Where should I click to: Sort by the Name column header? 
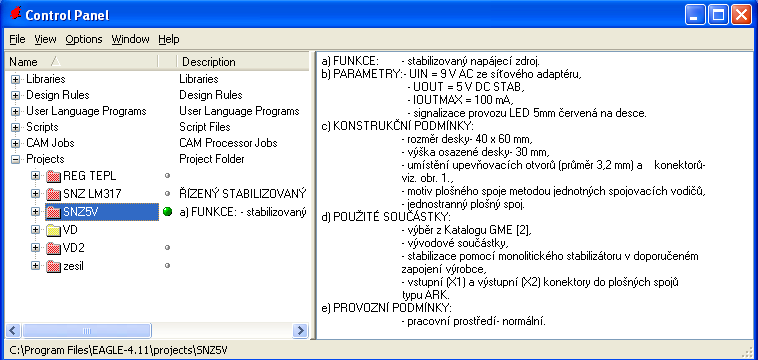click(x=81, y=62)
